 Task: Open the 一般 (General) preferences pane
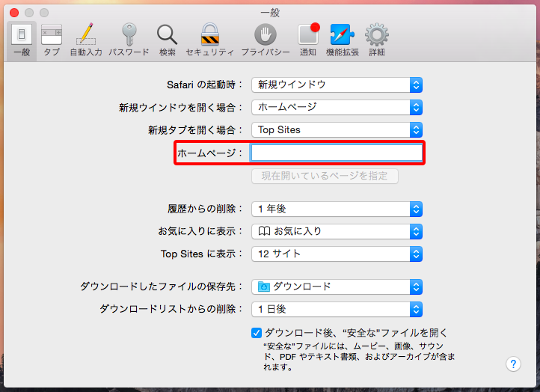(x=22, y=40)
